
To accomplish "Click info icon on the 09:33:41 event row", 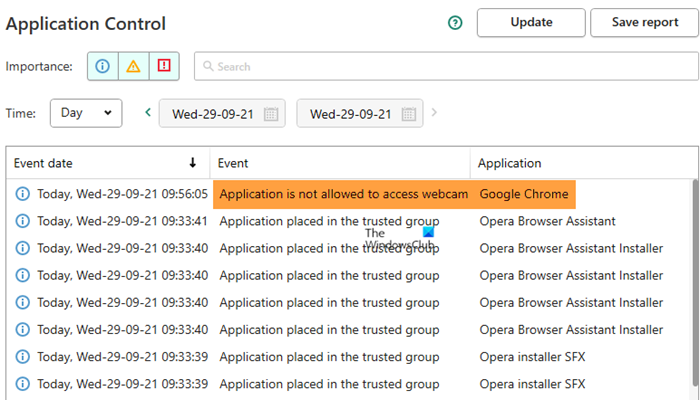I will click(23, 221).
